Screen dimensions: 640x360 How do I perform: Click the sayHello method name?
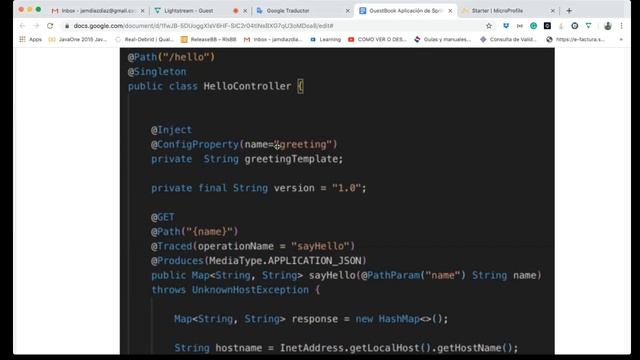(x=332, y=276)
